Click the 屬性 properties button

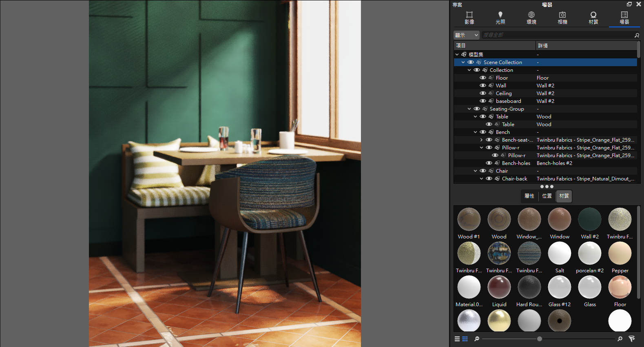[x=529, y=196]
